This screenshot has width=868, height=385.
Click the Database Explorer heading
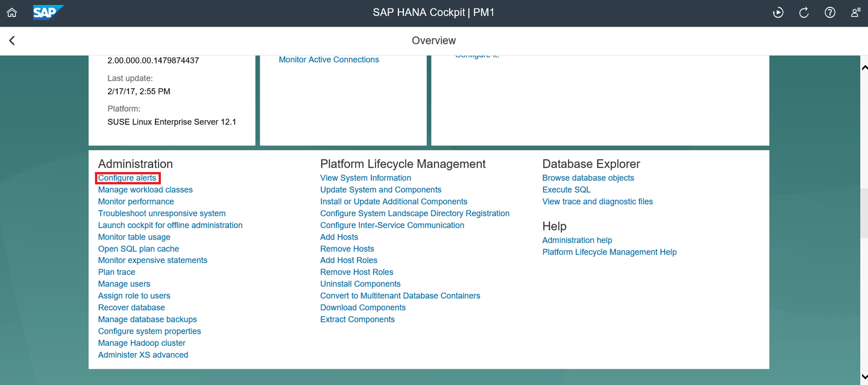(x=591, y=164)
